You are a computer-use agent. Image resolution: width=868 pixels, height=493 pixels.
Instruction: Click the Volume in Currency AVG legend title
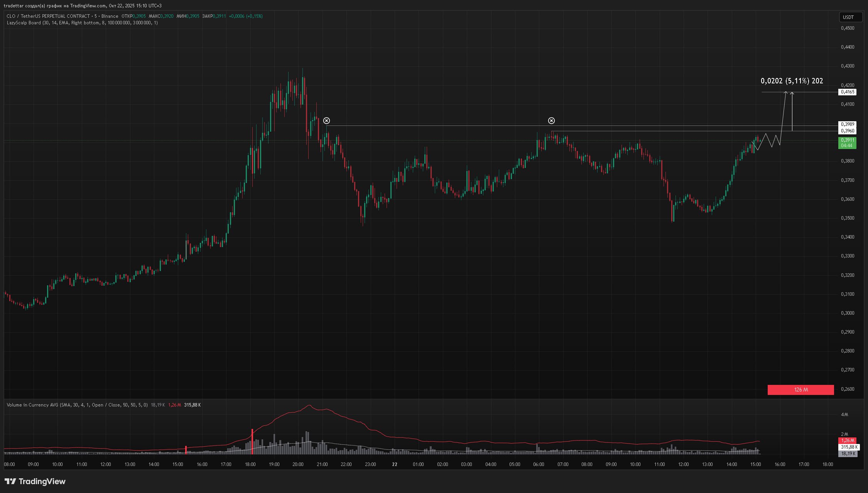tap(33, 405)
